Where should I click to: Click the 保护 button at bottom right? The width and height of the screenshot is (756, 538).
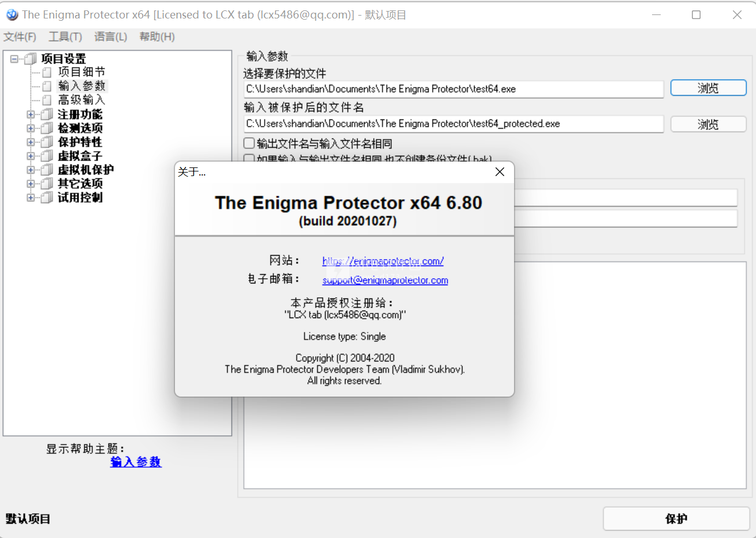(676, 519)
